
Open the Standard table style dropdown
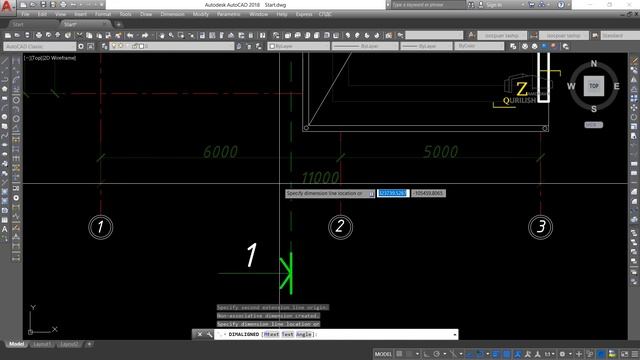pyautogui.click(x=620, y=36)
